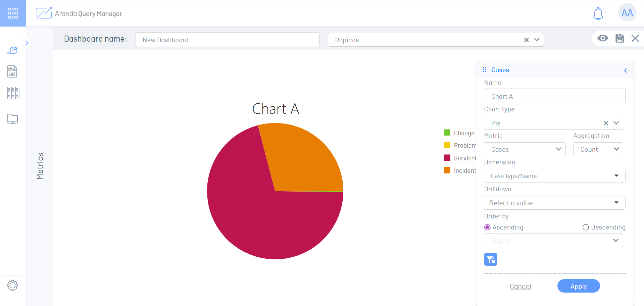644x306 pixels.
Task: Open the binders sidebar icon
Action: [x=13, y=93]
